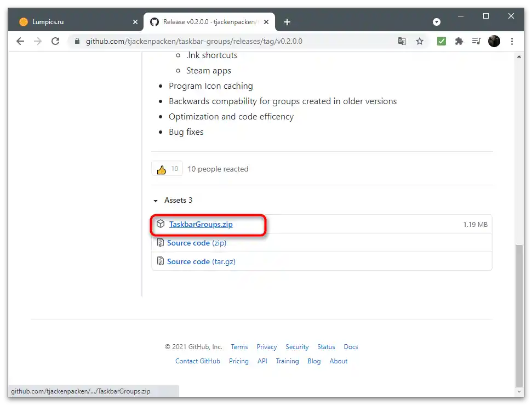Open the green checkmark extension
This screenshot has height=405, width=532.
[442, 42]
